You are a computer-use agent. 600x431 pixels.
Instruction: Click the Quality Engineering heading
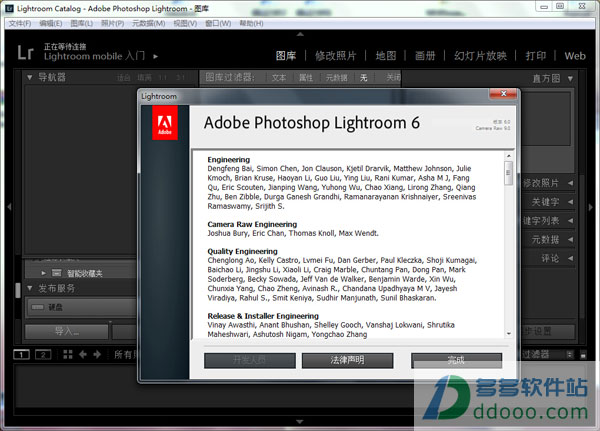(243, 251)
